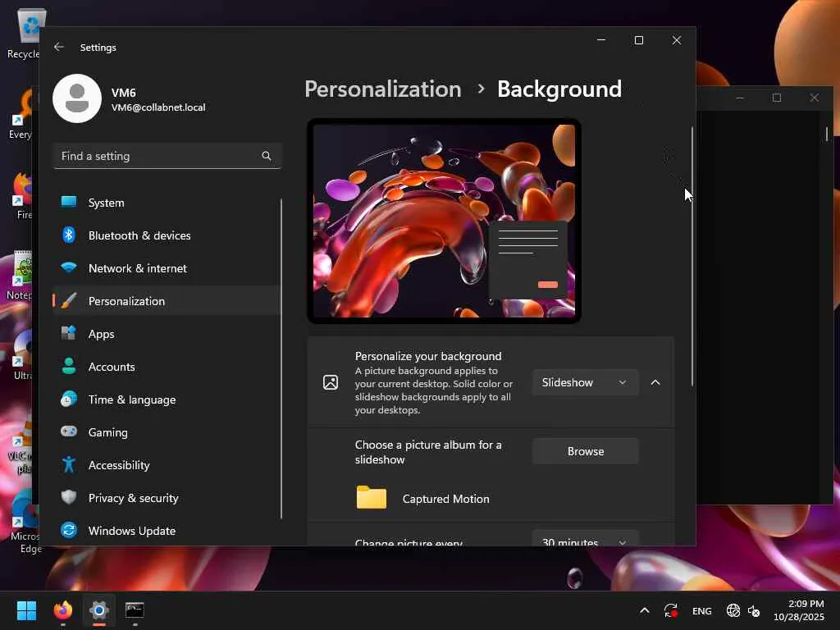Click the Apps icon in sidebar
The height and width of the screenshot is (630, 840).
tap(69, 334)
